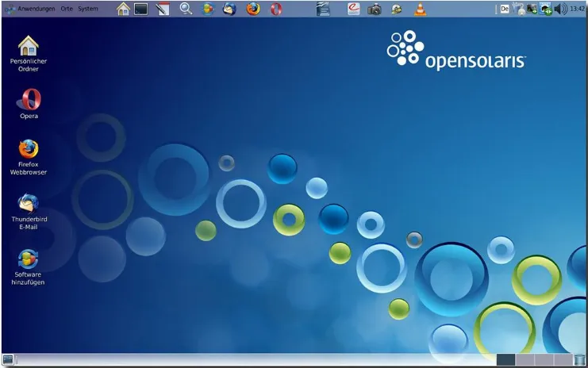Click the dark network tray icon with green badge
This screenshot has width=588, height=368.
532,9
